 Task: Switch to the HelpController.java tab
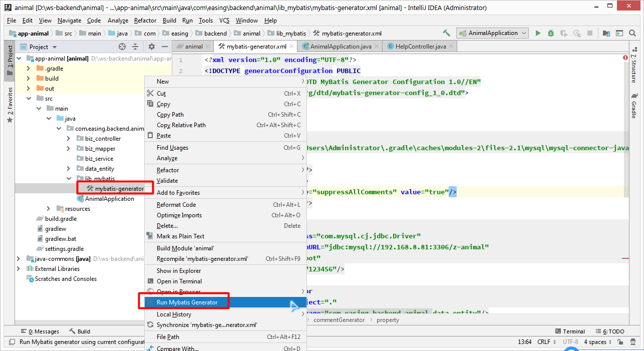(x=420, y=47)
